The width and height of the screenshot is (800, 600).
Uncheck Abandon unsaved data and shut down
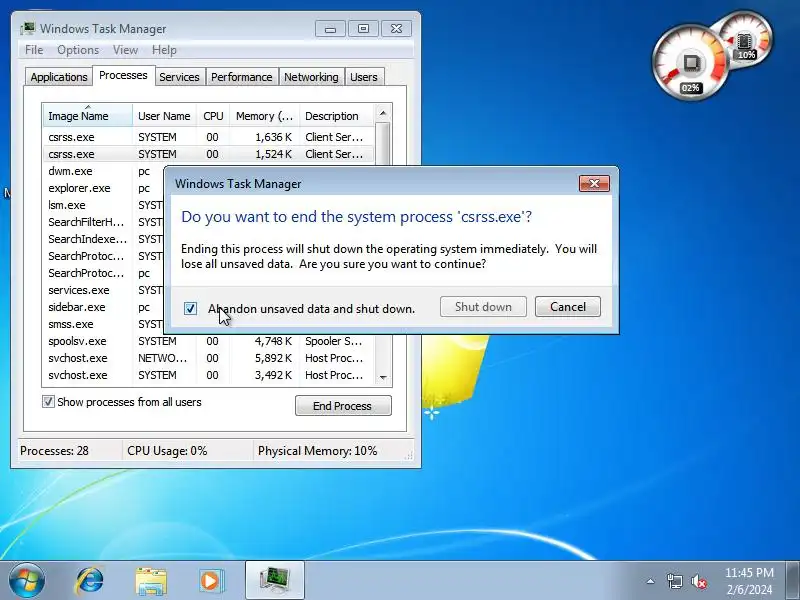click(190, 308)
